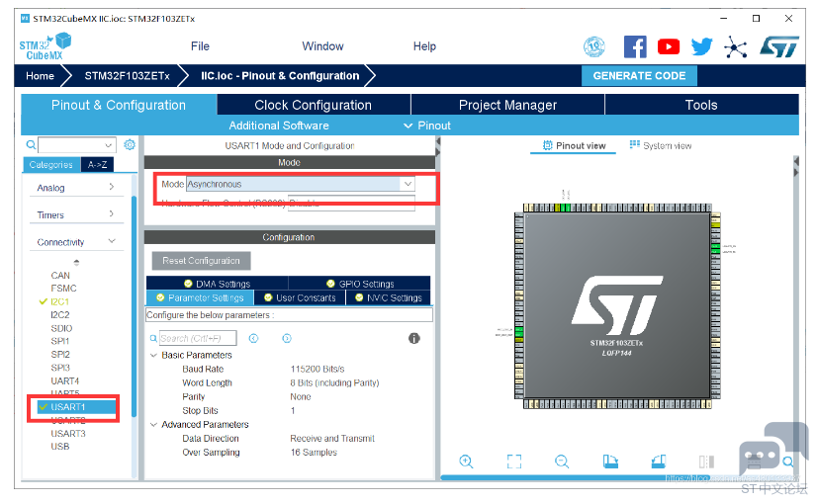Open Additional Software
817x504 pixels.
(x=279, y=126)
